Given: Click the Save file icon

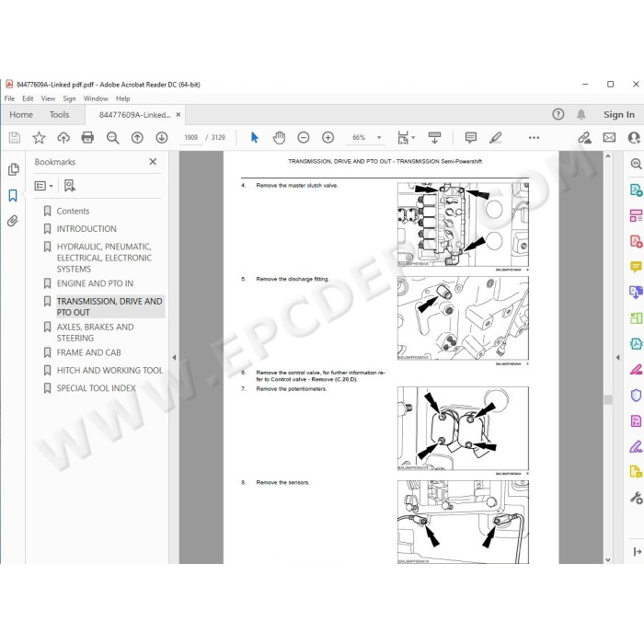Looking at the screenshot, I should point(15,138).
